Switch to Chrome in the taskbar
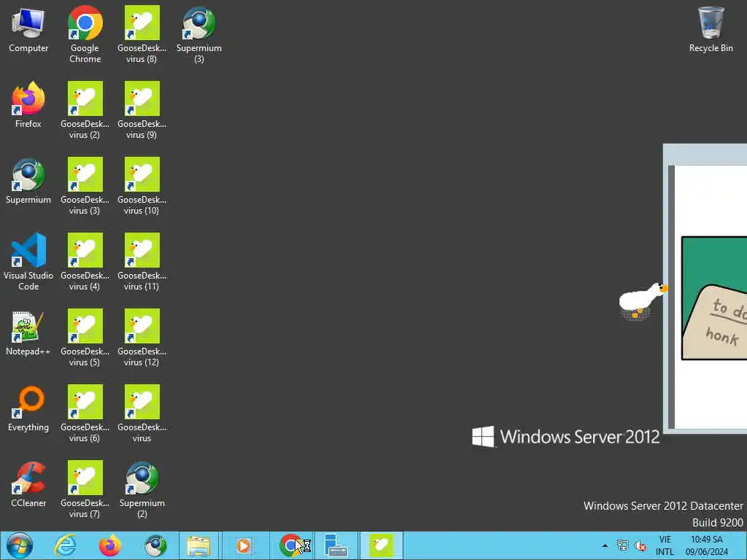Screen dimensions: 747x560 pyautogui.click(x=290, y=545)
